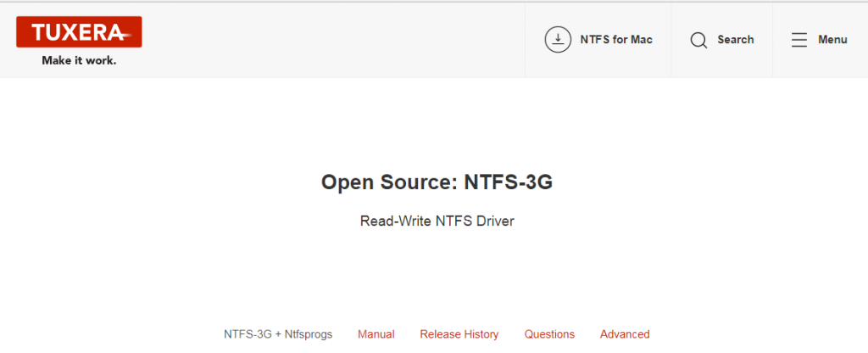
Task: Select the 'NTFS-3G + Ntfsprogs' tab
Action: point(278,334)
